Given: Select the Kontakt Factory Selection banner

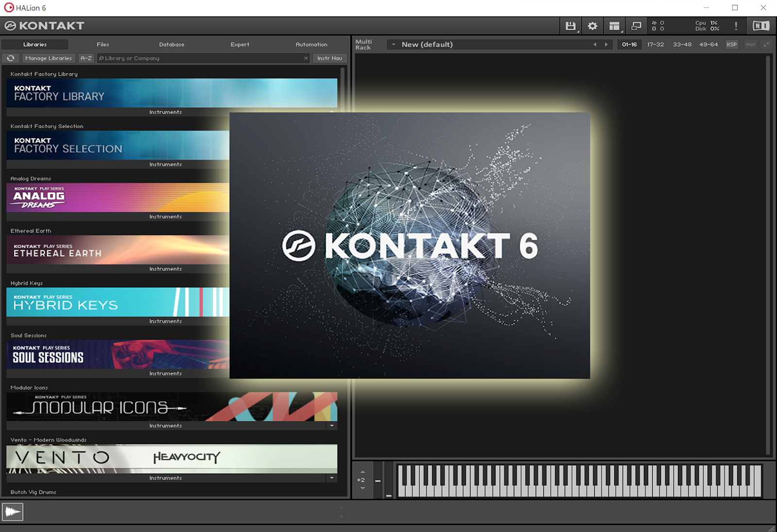Looking at the screenshot, I should click(118, 145).
